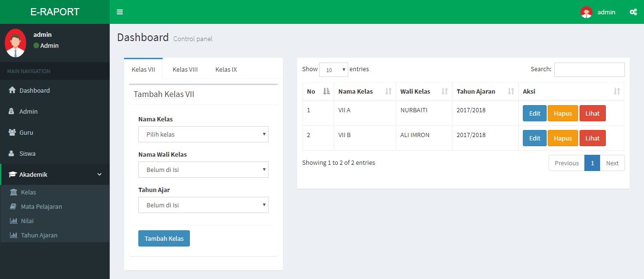Toggle sorting on the Wali Kelas column
This screenshot has height=279, width=644.
(446, 91)
